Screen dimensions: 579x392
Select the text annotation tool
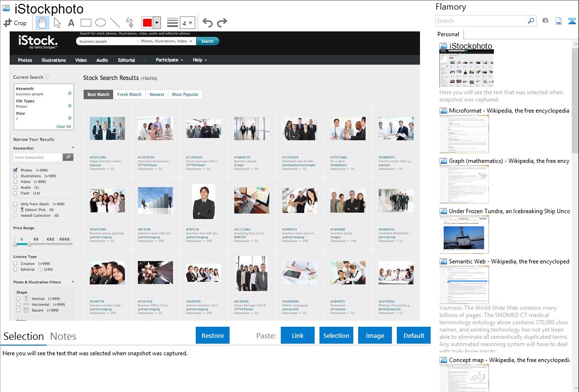click(x=71, y=23)
